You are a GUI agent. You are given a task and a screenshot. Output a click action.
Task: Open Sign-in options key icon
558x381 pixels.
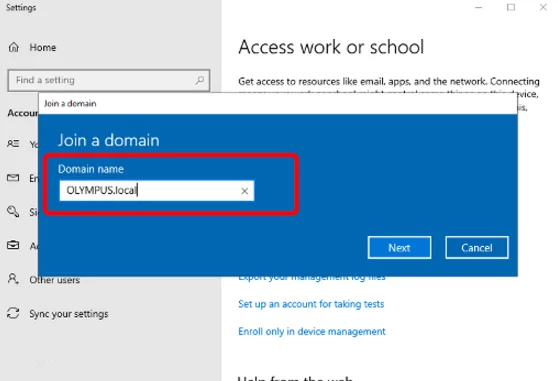tap(13, 211)
